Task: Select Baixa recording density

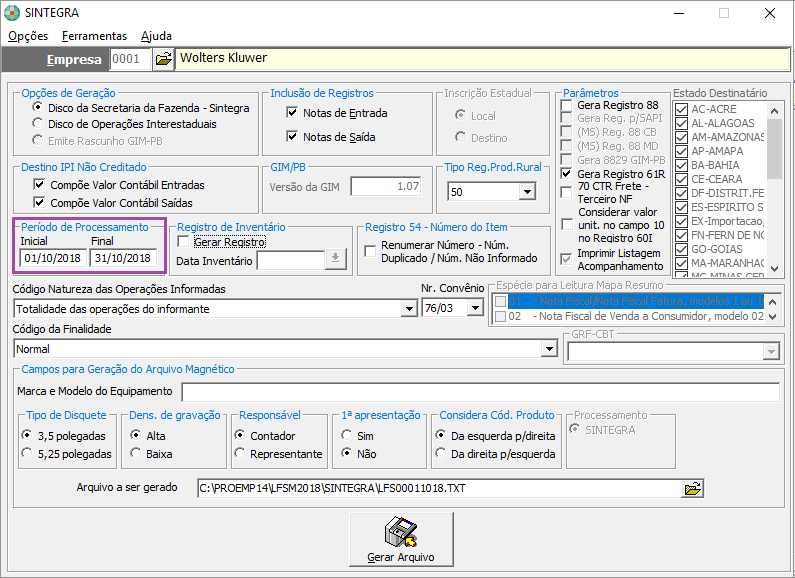Action: 135,453
